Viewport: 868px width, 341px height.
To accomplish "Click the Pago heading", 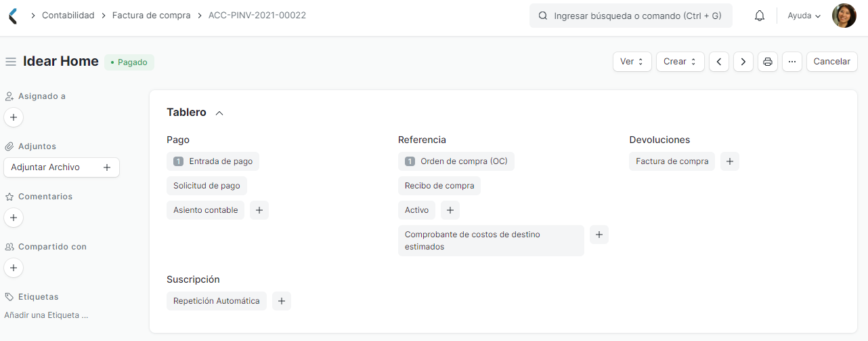I will (x=178, y=140).
